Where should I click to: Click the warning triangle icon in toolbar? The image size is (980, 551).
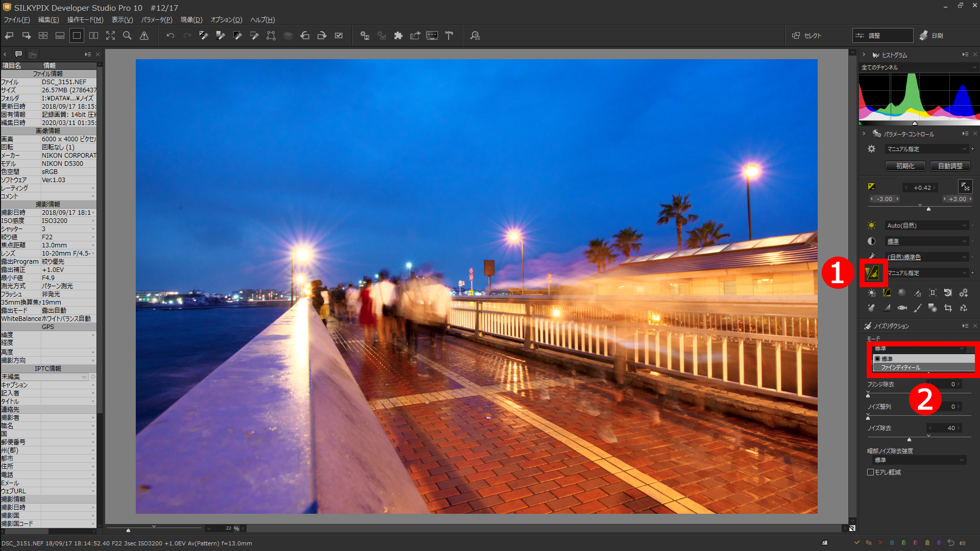(x=144, y=36)
